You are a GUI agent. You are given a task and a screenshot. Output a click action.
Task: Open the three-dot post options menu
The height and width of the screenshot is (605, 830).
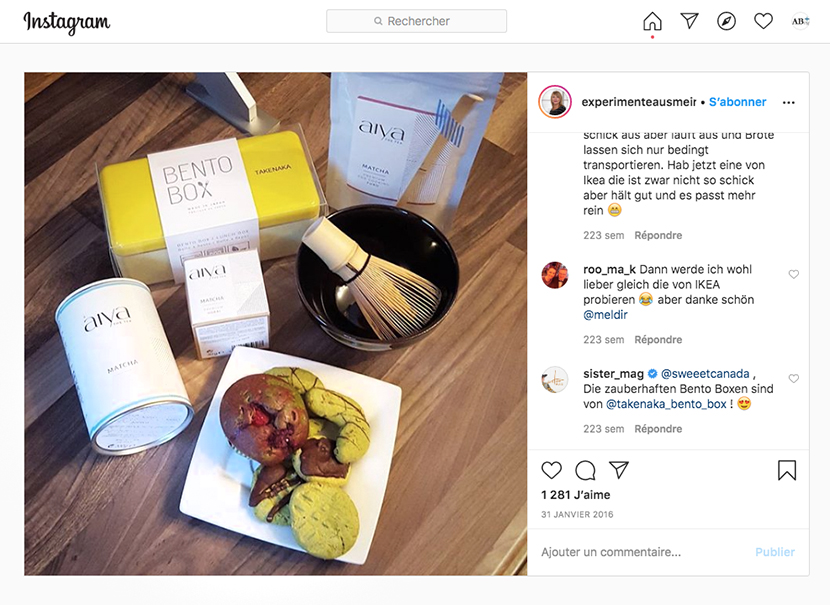tap(788, 103)
